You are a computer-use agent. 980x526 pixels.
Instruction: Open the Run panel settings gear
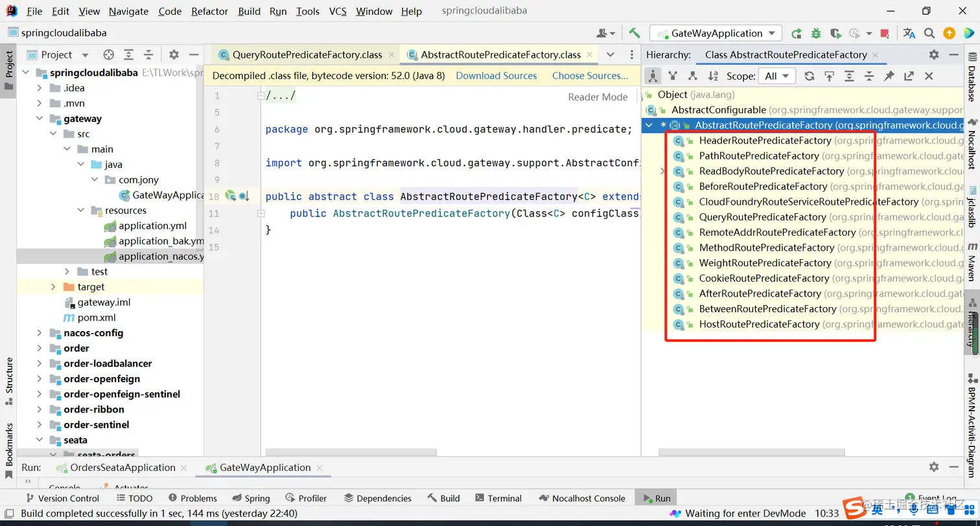(934, 467)
